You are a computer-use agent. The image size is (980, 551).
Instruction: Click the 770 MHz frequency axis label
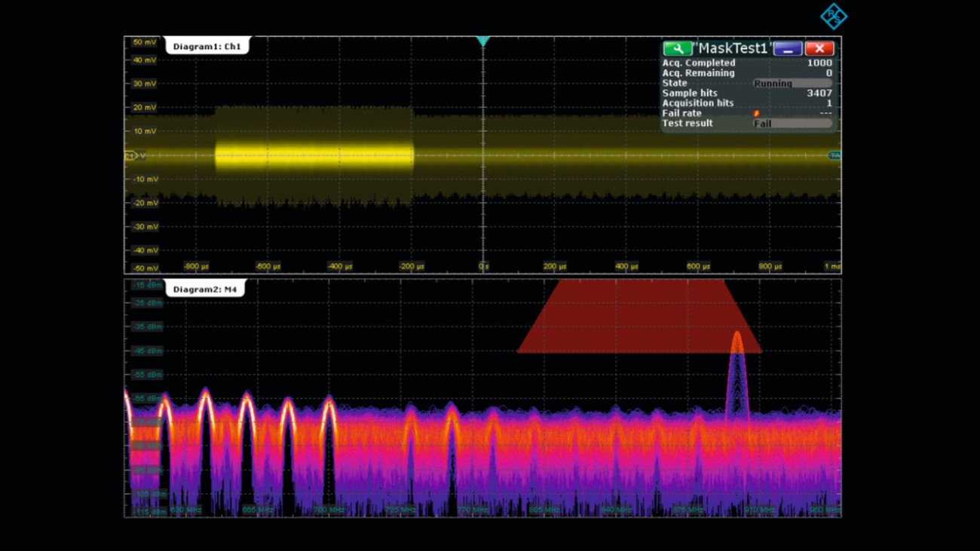(473, 510)
